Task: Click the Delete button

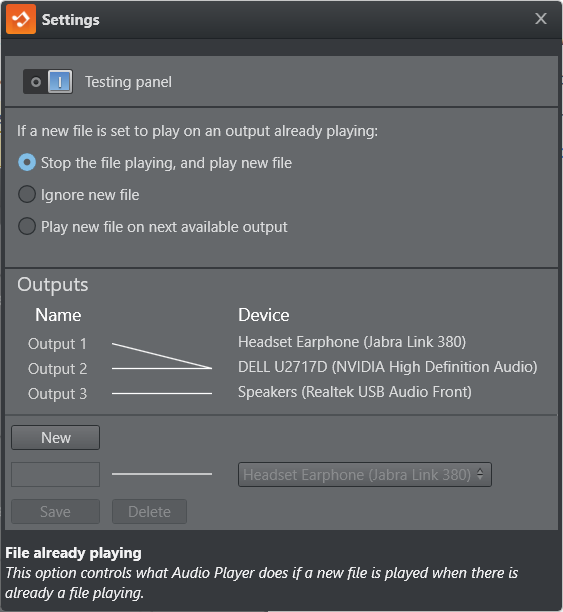Action: tap(149, 512)
